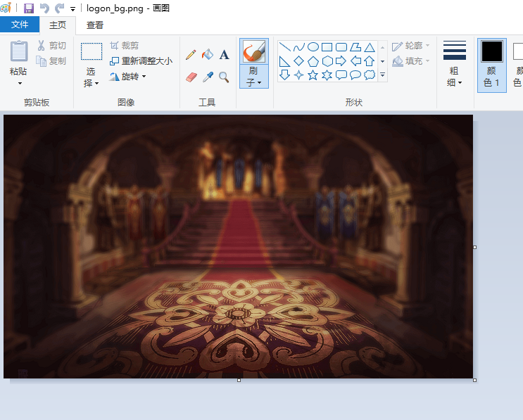Expand the shapes gallery more arrow

coord(383,75)
